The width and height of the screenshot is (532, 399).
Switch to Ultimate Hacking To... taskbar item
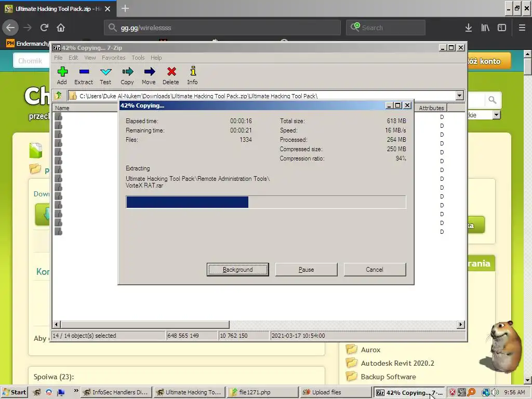coord(189,392)
